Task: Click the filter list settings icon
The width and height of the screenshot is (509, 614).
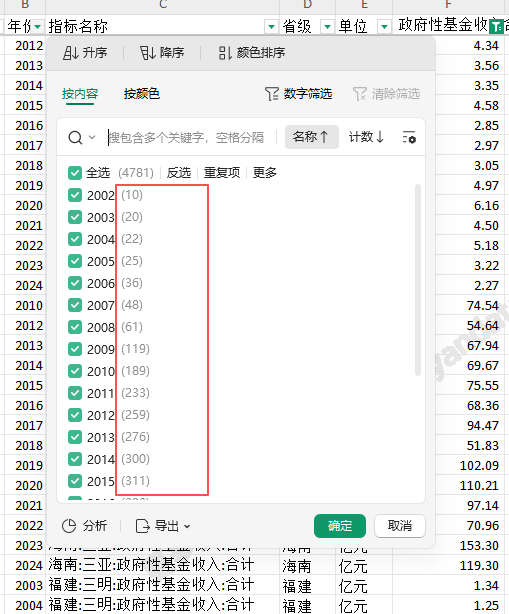Action: coord(409,137)
